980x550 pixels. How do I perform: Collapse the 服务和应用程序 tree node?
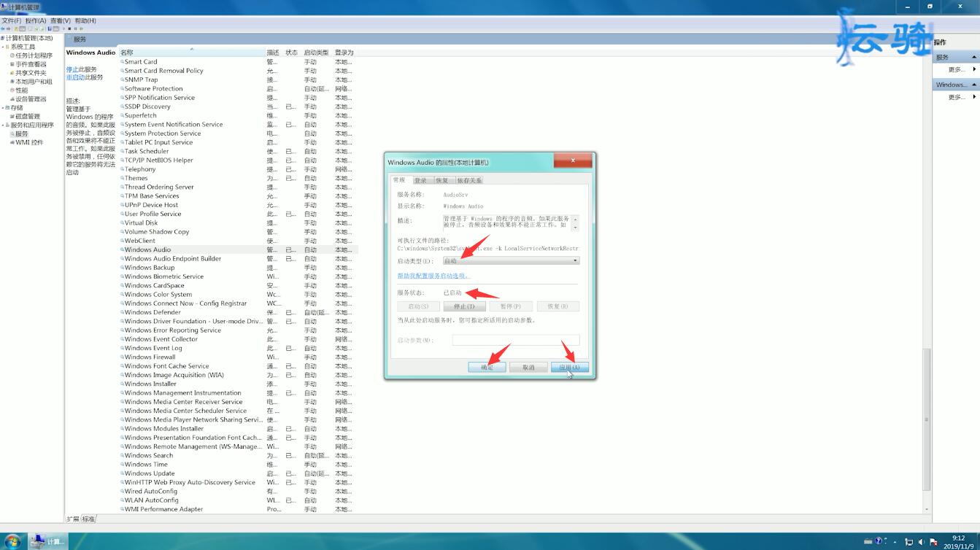3,125
